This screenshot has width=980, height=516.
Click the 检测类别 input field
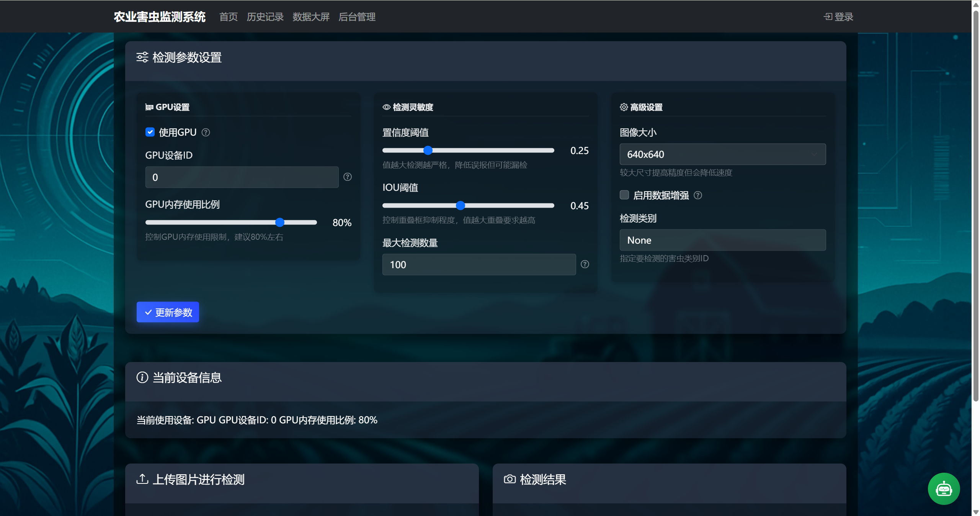pyautogui.click(x=722, y=240)
